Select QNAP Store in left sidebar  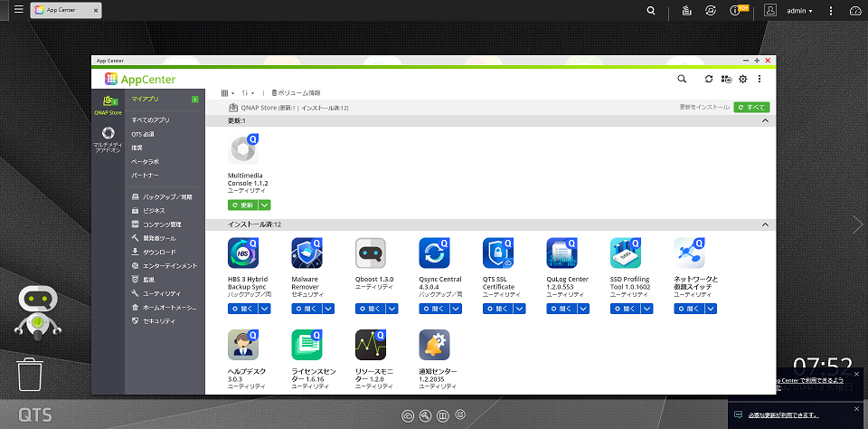click(108, 105)
